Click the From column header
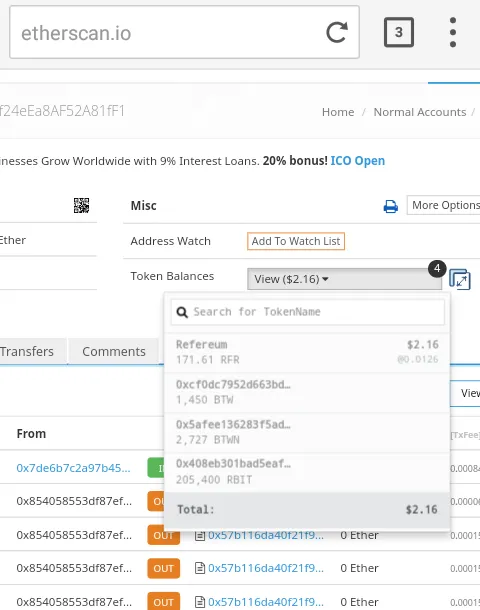Viewport: 480px width, 610px height. point(31,433)
